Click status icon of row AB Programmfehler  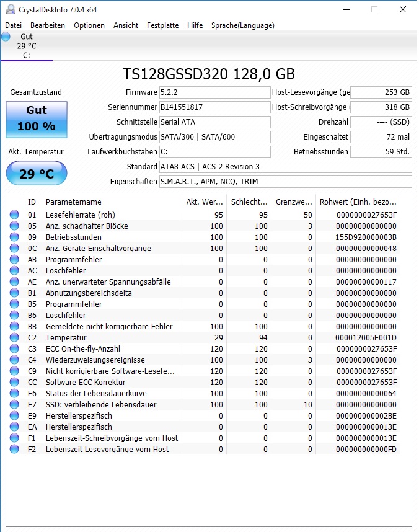(14, 260)
